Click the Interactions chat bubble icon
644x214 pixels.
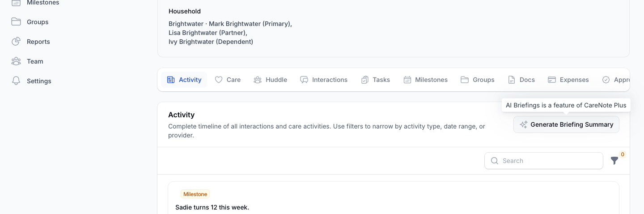coord(304,80)
